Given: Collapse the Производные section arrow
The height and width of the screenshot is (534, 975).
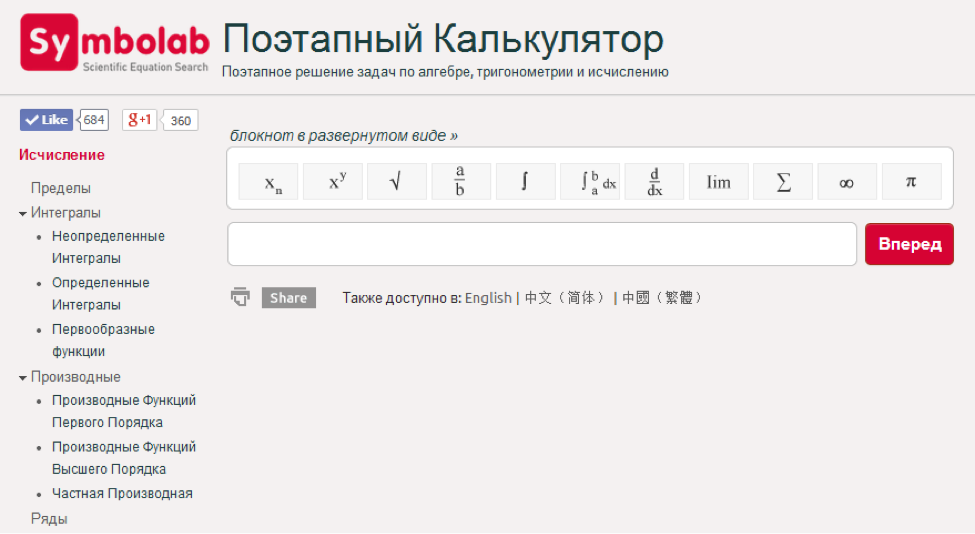Looking at the screenshot, I should click(x=23, y=378).
